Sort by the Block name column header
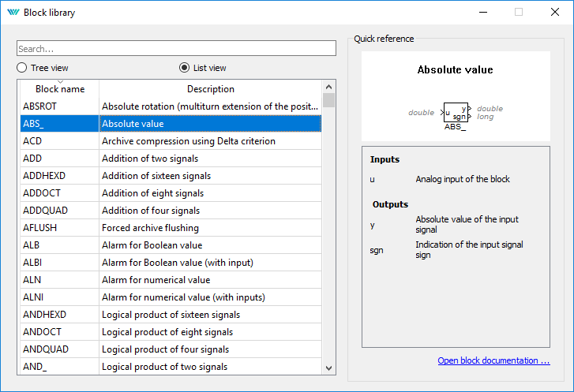 [60, 89]
